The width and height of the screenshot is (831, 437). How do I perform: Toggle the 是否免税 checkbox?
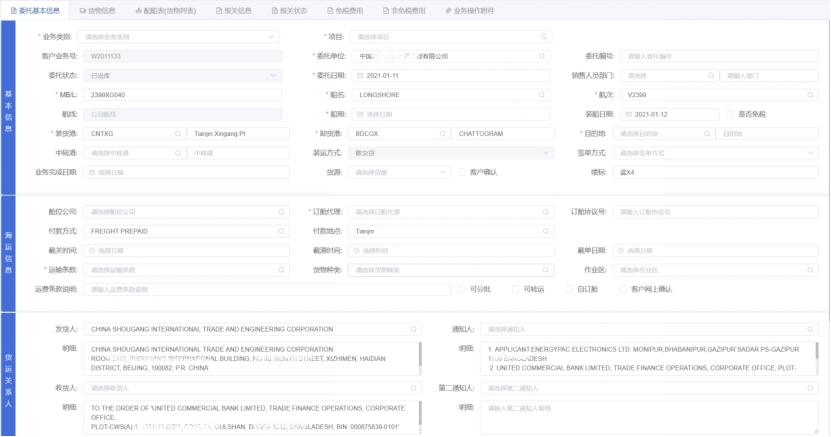click(730, 114)
